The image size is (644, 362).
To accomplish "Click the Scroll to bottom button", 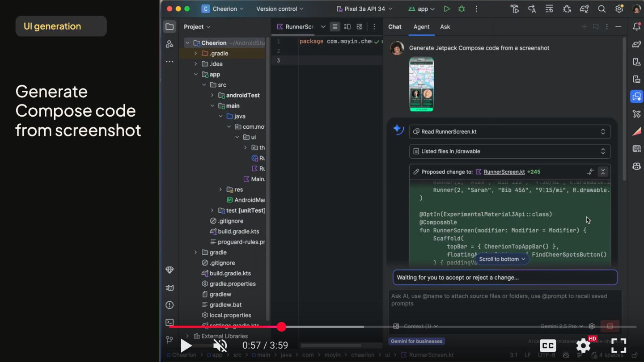I will pos(502,259).
